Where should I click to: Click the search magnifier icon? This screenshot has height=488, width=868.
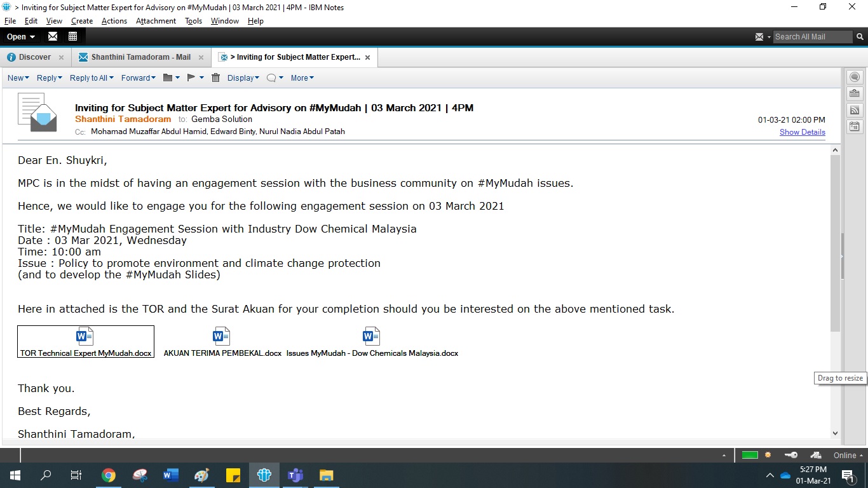click(46, 475)
